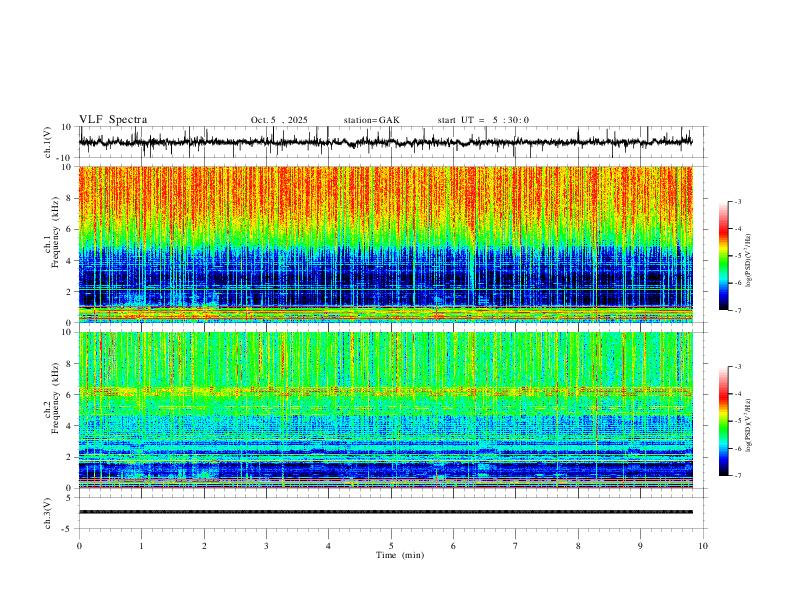792x612 pixels.
Task: Click the "VLF Spectra" plot title
Action: click(x=113, y=120)
